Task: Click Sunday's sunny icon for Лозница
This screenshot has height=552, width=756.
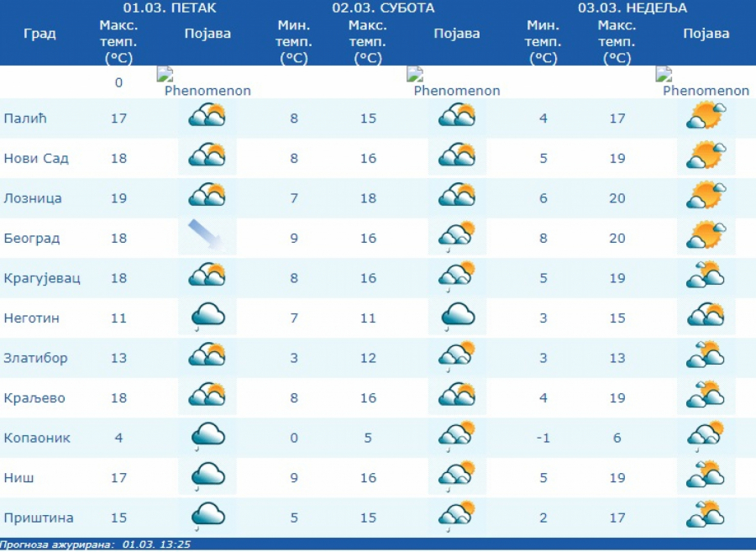Action: [x=706, y=196]
